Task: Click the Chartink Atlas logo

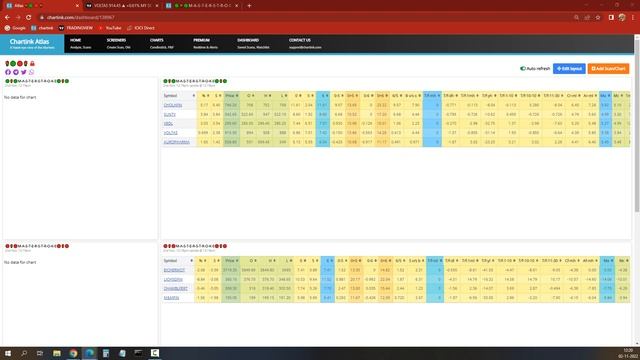Action: tap(32, 44)
